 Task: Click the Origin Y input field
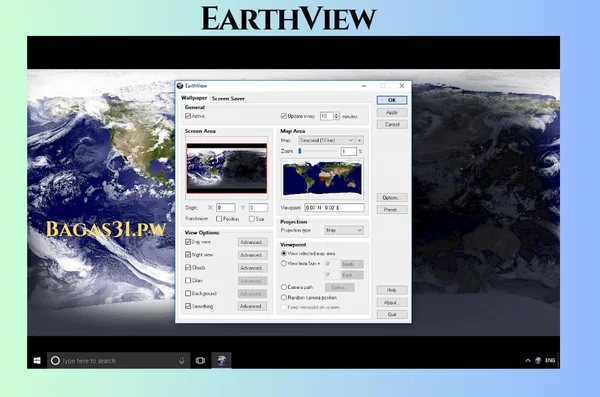tap(258, 208)
